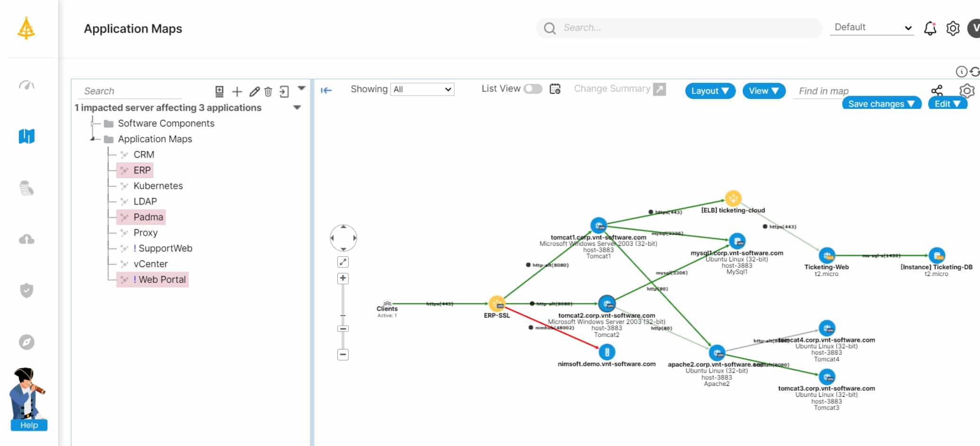Expand the impacted server summary arrow
Screen dimensions: 980x446
coord(297,107)
